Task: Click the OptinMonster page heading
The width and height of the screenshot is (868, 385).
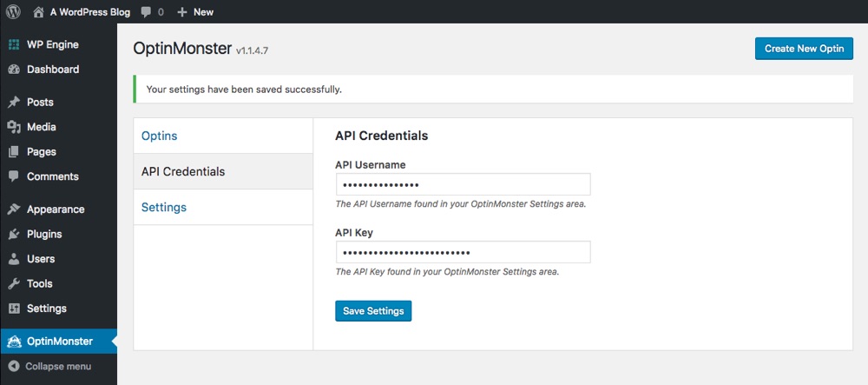Action: (x=182, y=49)
